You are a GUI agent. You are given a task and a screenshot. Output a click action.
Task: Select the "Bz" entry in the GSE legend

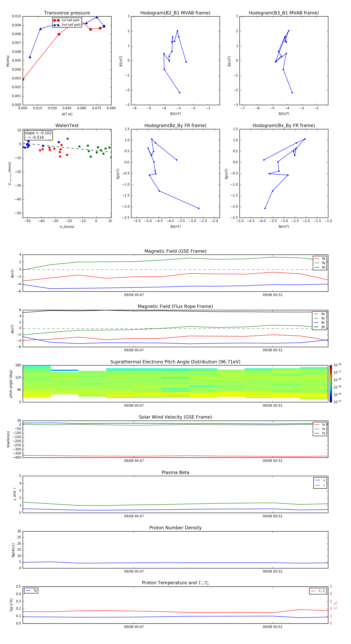click(320, 267)
